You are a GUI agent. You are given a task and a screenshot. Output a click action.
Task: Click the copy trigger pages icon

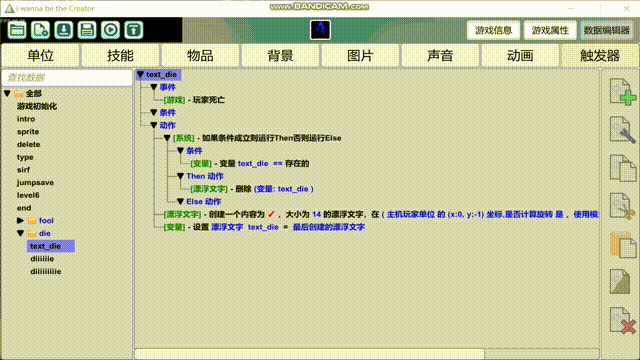(622, 168)
